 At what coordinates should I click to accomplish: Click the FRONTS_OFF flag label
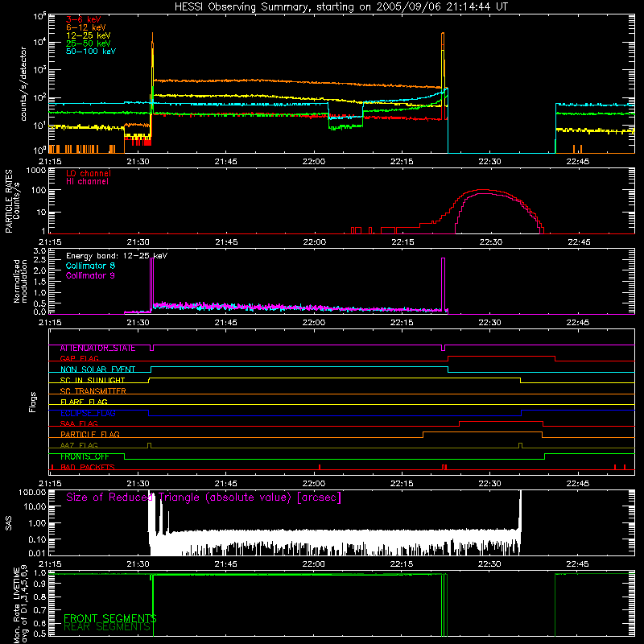pos(85,456)
